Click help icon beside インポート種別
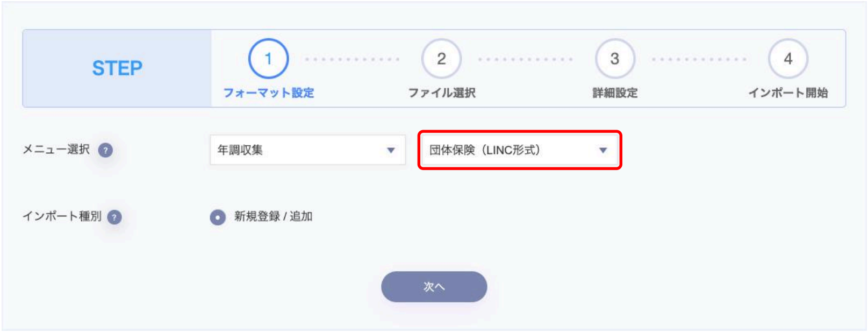 tap(114, 217)
